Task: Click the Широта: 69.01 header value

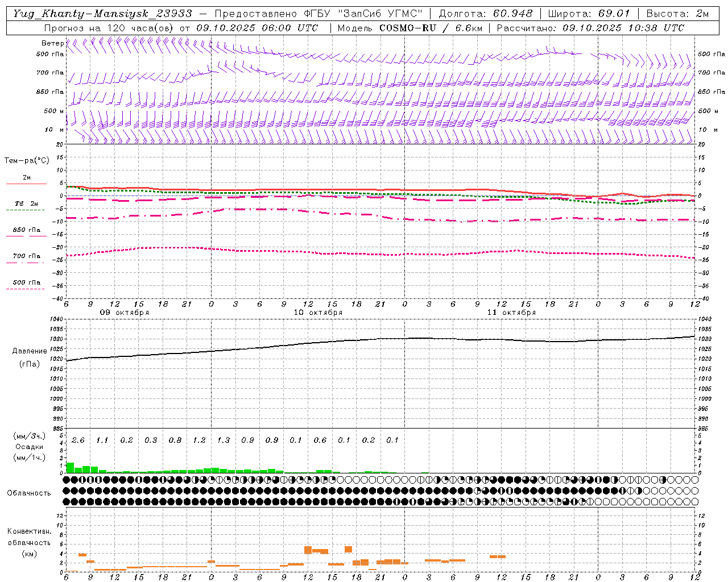Action: (589, 14)
